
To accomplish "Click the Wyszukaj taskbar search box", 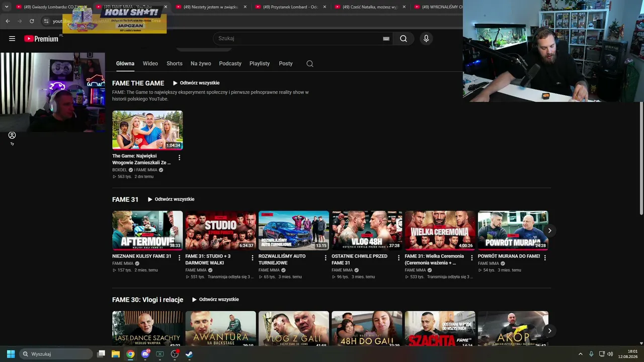I will tap(56, 354).
